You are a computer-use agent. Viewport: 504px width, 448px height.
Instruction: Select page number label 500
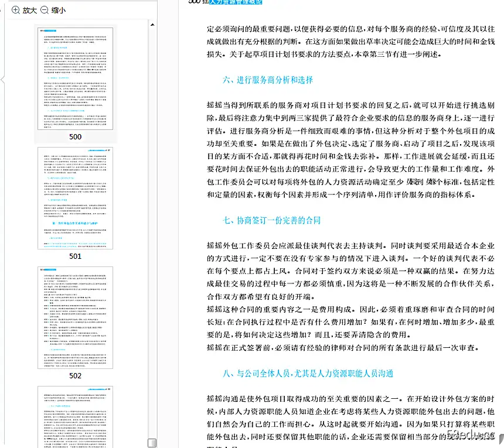click(x=75, y=137)
